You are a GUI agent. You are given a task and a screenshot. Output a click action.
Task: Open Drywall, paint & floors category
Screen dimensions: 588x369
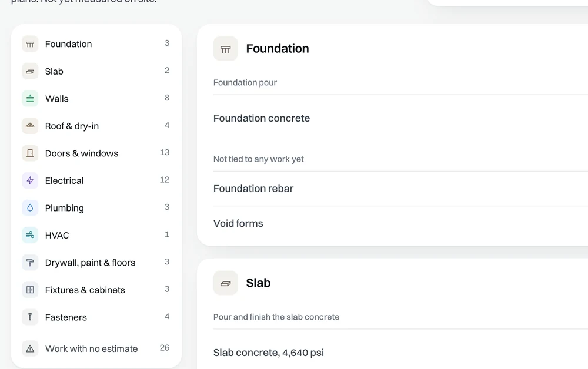tap(96, 263)
